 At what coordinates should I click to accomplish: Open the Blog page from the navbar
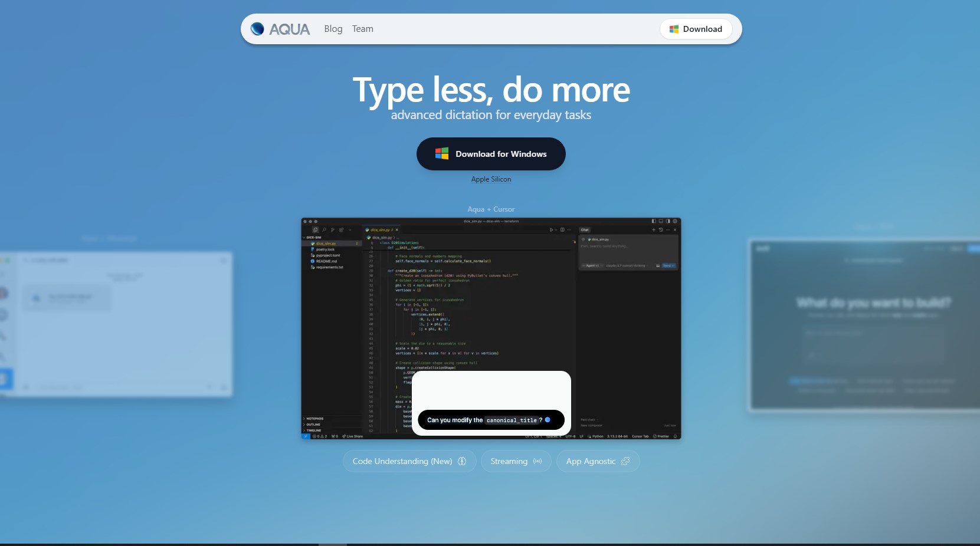pyautogui.click(x=333, y=29)
